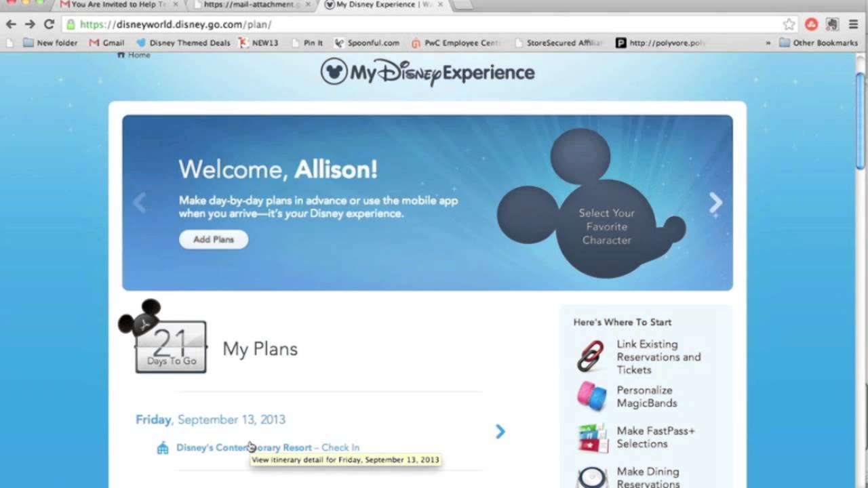Click the Add Plans button
This screenshot has width=868, height=488.
(x=214, y=239)
